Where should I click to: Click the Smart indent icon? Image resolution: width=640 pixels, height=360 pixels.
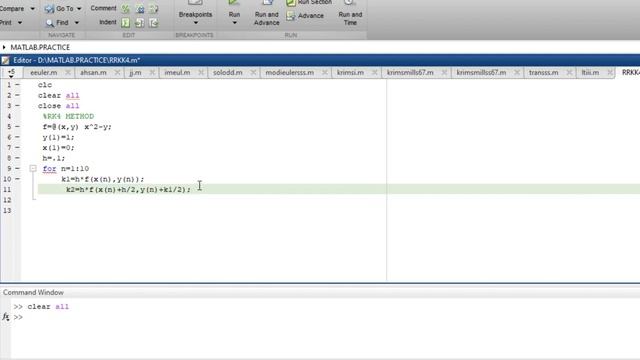point(126,23)
